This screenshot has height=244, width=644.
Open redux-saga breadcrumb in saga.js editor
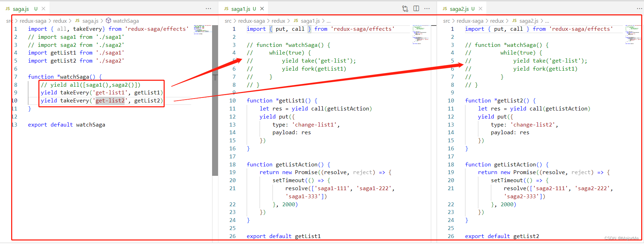33,21
